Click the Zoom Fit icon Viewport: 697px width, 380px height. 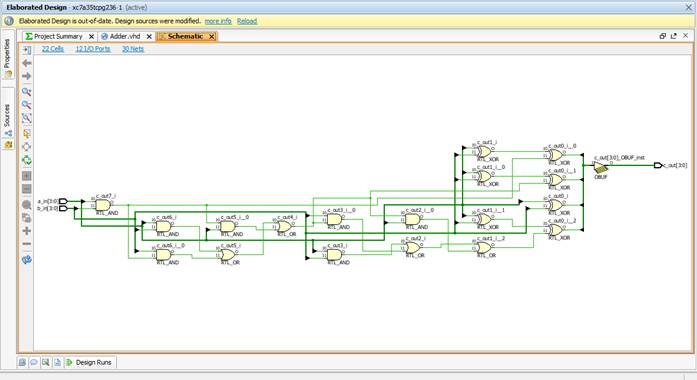point(27,118)
